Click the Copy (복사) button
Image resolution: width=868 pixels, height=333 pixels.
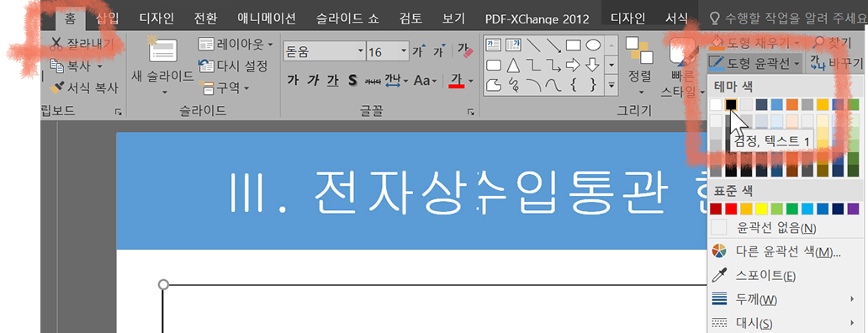pyautogui.click(x=71, y=66)
